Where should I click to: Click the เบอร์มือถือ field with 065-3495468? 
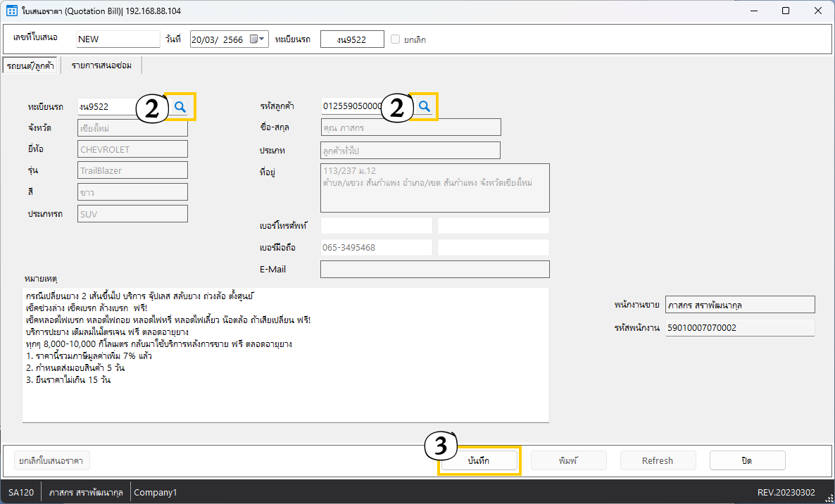(x=376, y=248)
